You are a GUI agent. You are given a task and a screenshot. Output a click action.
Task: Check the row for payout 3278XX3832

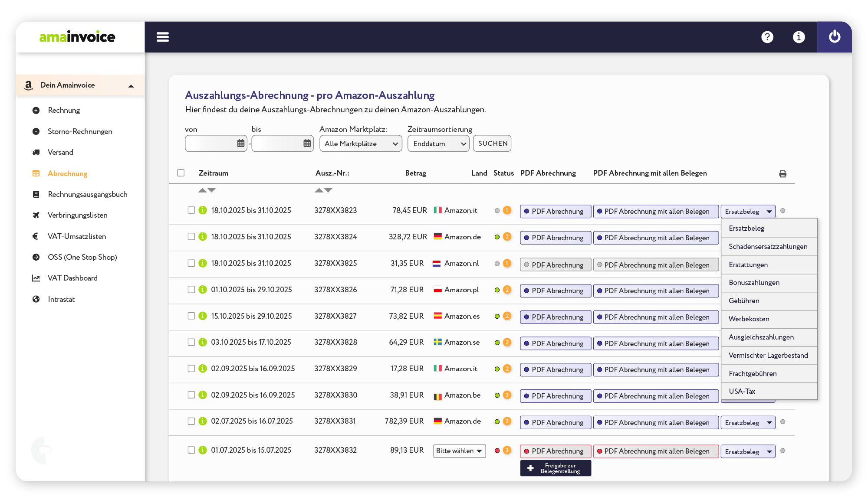(191, 450)
